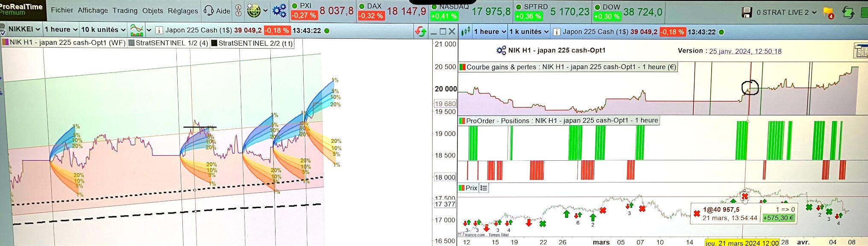Open the yellow flag alerts icon
This screenshot has height=246, width=868.
(828, 13)
